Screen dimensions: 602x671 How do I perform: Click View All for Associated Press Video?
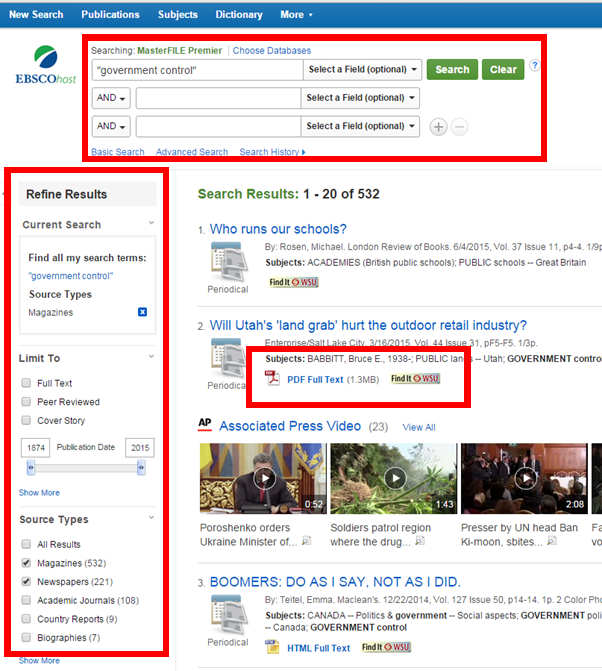point(419,427)
